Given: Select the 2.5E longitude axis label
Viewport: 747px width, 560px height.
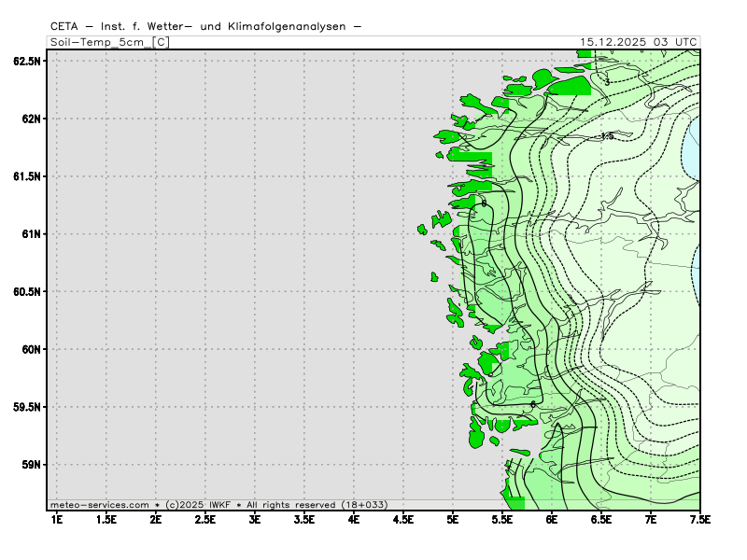Looking at the screenshot, I should pyautogui.click(x=204, y=519).
